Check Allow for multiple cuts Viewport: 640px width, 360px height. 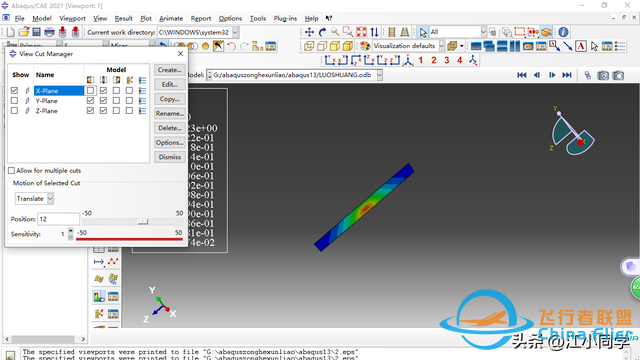[x=11, y=171]
